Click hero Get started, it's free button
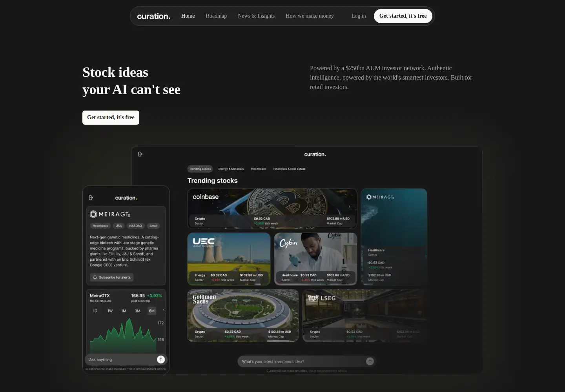The height and width of the screenshot is (392, 565). (x=111, y=118)
